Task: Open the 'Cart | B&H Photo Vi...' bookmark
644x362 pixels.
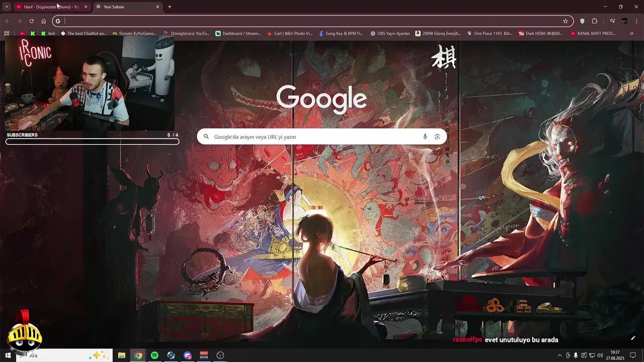Action: tap(290, 34)
